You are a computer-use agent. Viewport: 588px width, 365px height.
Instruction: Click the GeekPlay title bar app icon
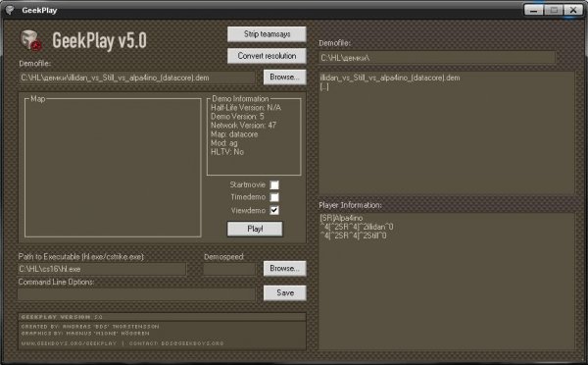click(x=10, y=10)
